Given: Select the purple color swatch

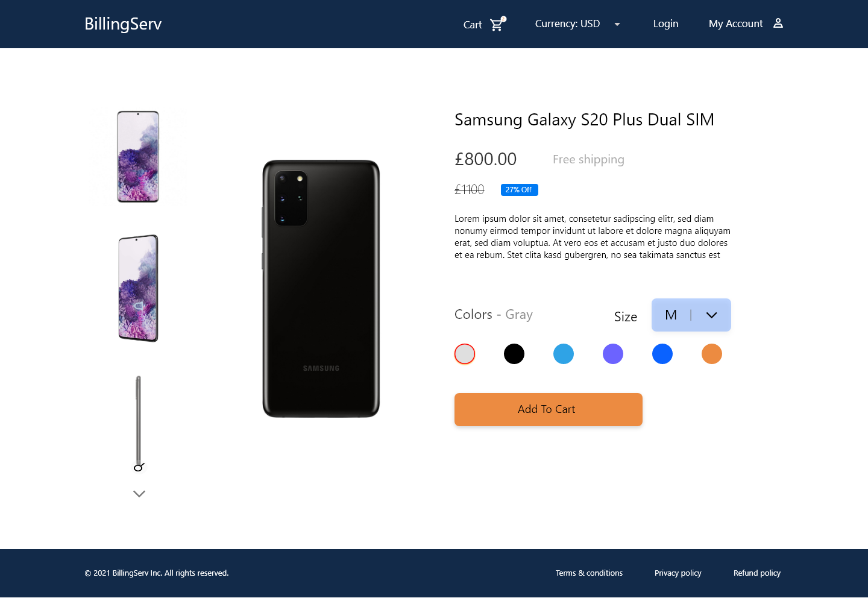Looking at the screenshot, I should tap(613, 354).
